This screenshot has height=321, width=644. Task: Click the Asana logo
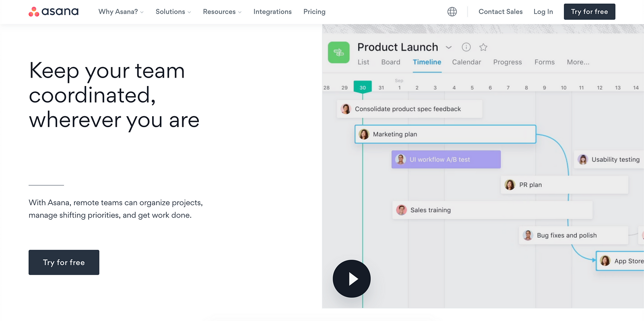[54, 12]
